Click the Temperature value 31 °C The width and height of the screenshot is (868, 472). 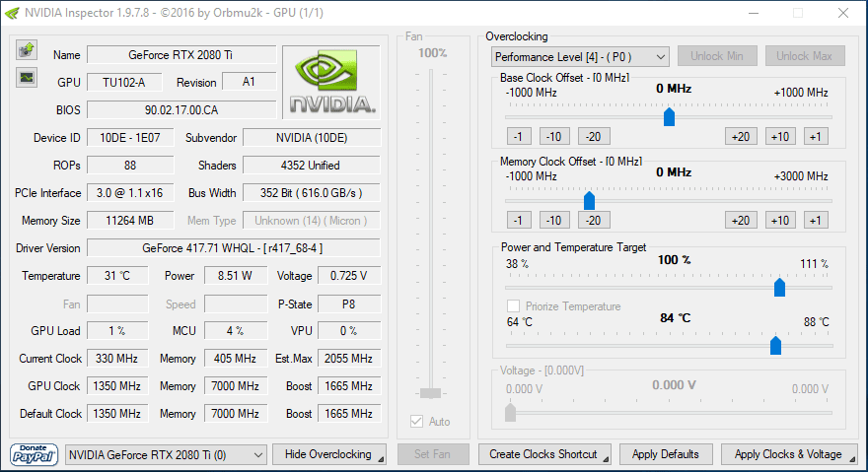tap(117, 276)
